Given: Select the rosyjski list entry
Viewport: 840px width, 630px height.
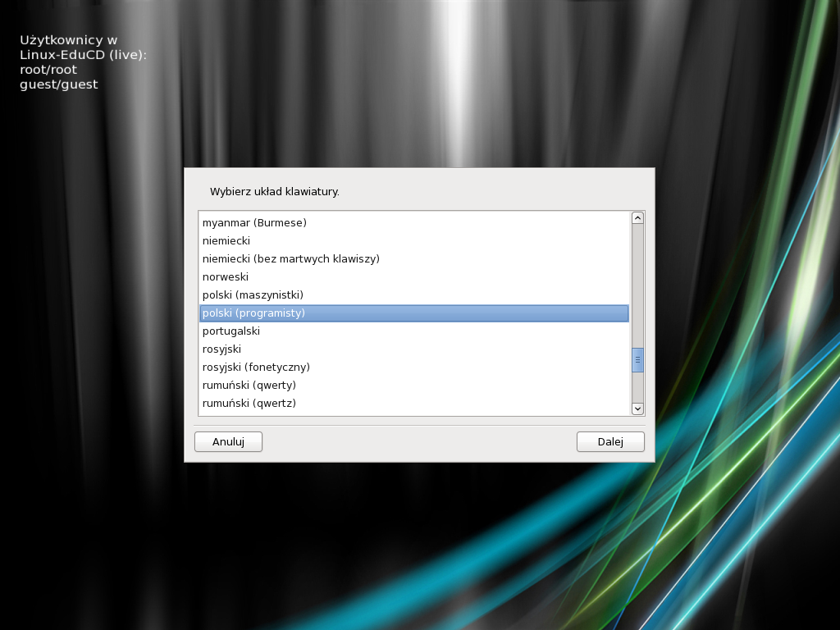Looking at the screenshot, I should tap(414, 349).
